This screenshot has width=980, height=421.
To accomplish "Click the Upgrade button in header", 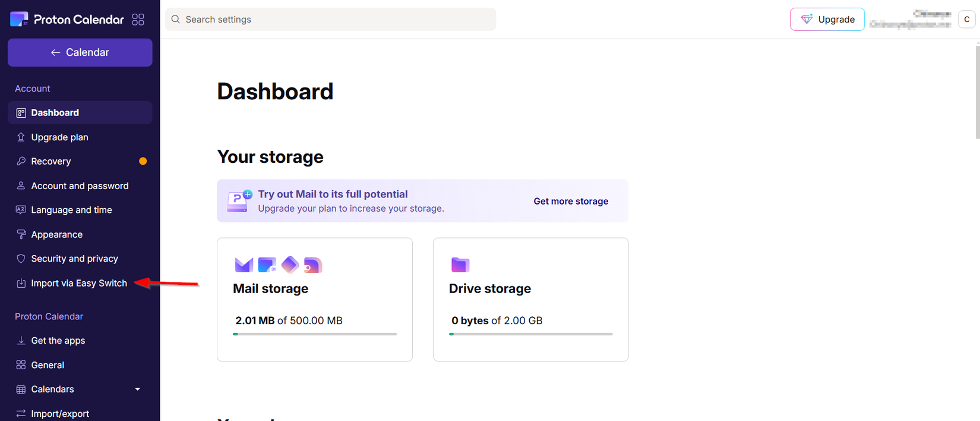I will click(827, 19).
